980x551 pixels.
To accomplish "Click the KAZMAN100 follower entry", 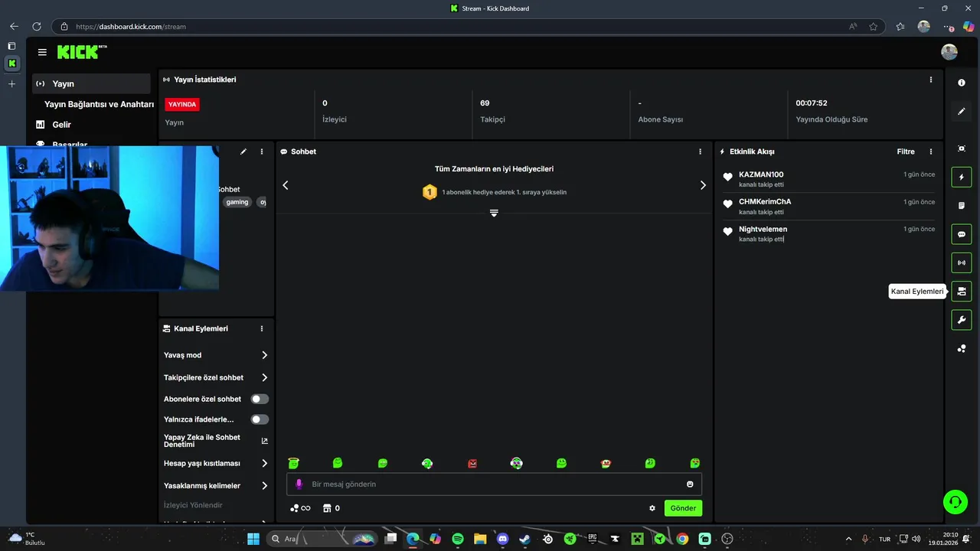I will pyautogui.click(x=828, y=179).
